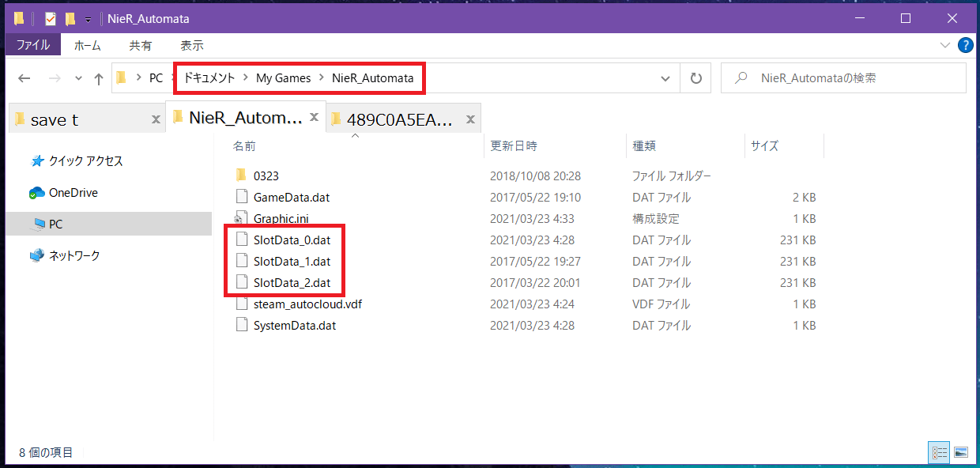The image size is (980, 468).
Task: Open the chevron between ドキュメント and My Games
Action: pos(246,78)
